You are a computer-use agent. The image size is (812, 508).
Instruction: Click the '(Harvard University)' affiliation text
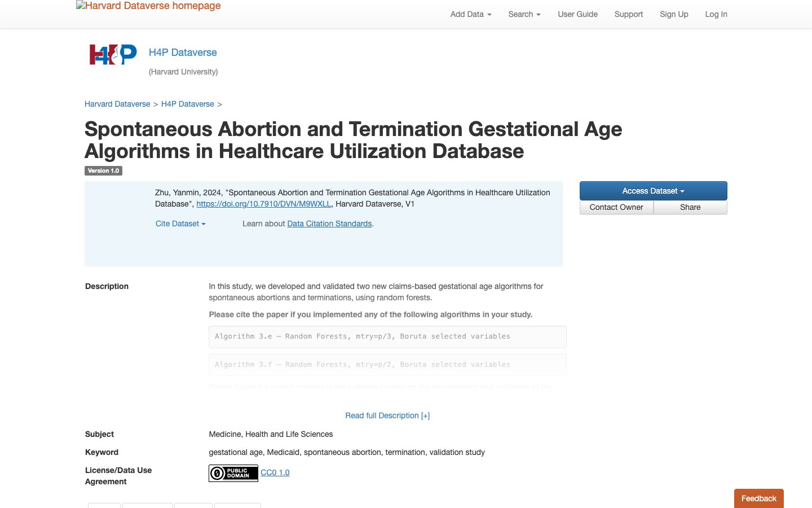tap(183, 72)
